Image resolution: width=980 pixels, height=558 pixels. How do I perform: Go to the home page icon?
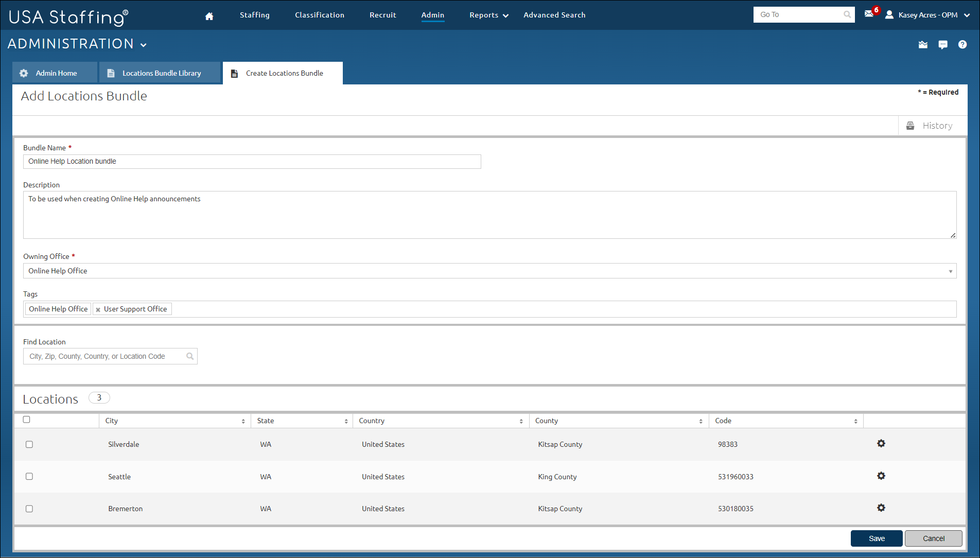pos(209,16)
